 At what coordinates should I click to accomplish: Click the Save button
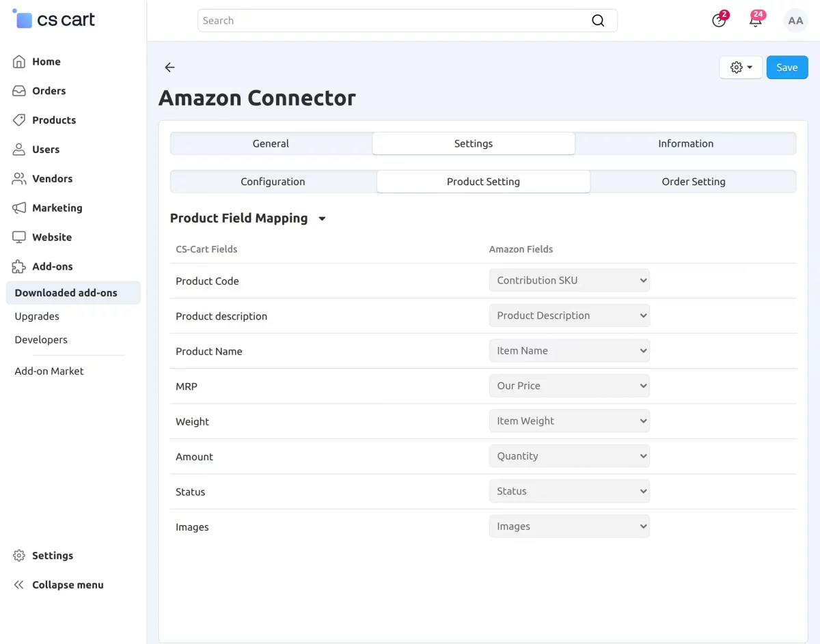(787, 67)
